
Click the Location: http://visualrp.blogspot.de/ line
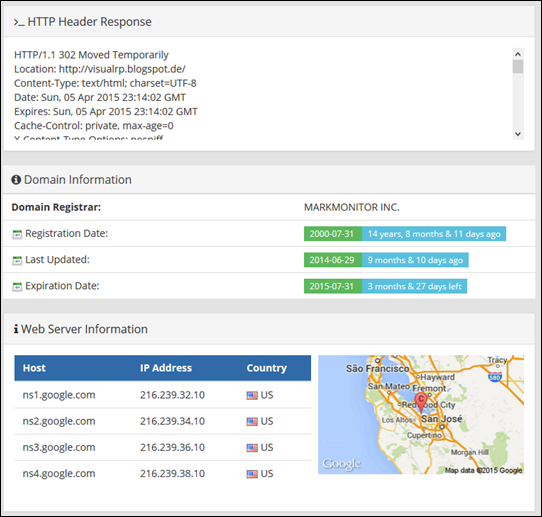point(100,69)
